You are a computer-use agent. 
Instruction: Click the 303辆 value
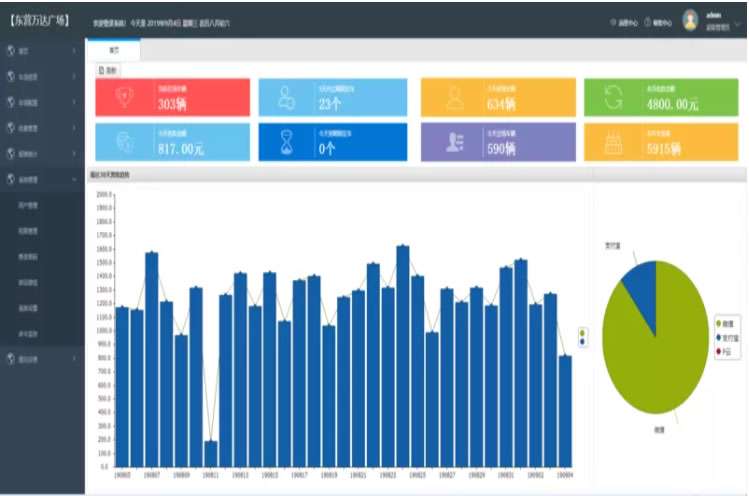[172, 104]
